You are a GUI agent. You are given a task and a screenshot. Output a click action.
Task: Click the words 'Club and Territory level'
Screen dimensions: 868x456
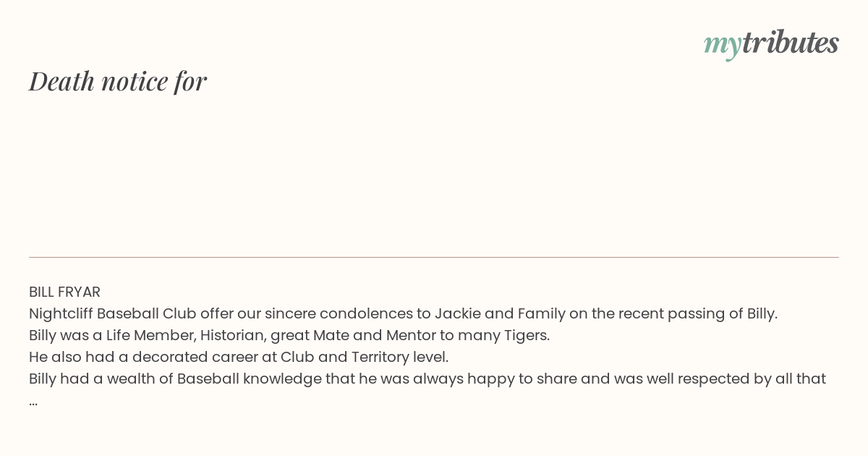coord(365,357)
